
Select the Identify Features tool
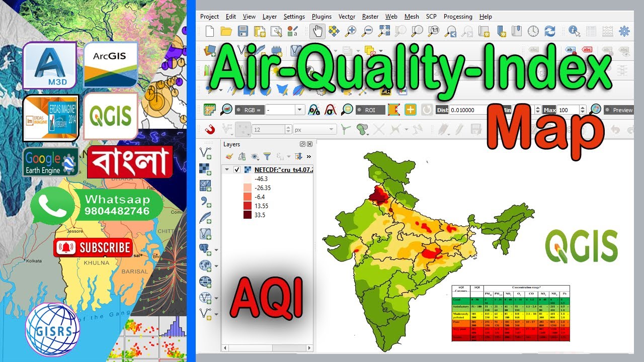coord(575,31)
